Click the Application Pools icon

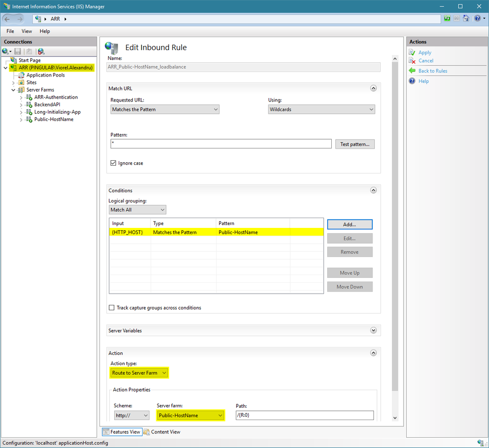click(x=21, y=75)
